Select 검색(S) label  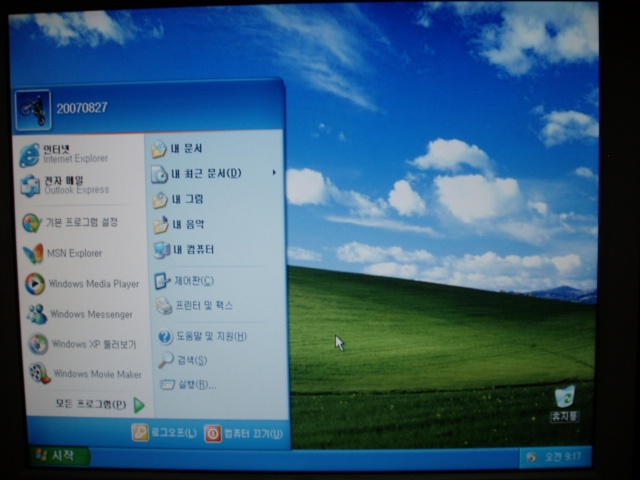192,360
